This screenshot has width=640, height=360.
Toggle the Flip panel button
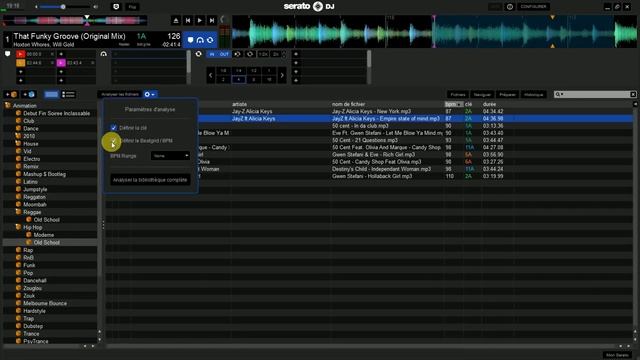click(x=132, y=7)
